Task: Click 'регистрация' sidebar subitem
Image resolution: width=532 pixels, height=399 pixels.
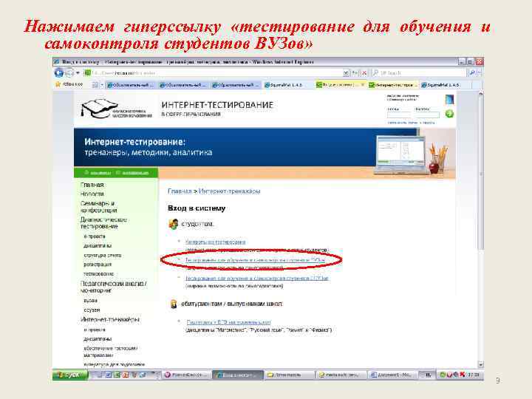Action: coord(98,265)
